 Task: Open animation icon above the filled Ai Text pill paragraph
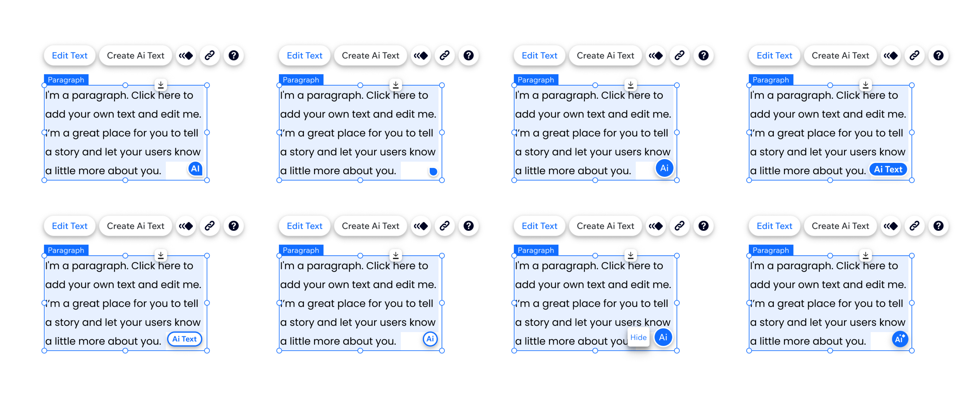pos(891,56)
